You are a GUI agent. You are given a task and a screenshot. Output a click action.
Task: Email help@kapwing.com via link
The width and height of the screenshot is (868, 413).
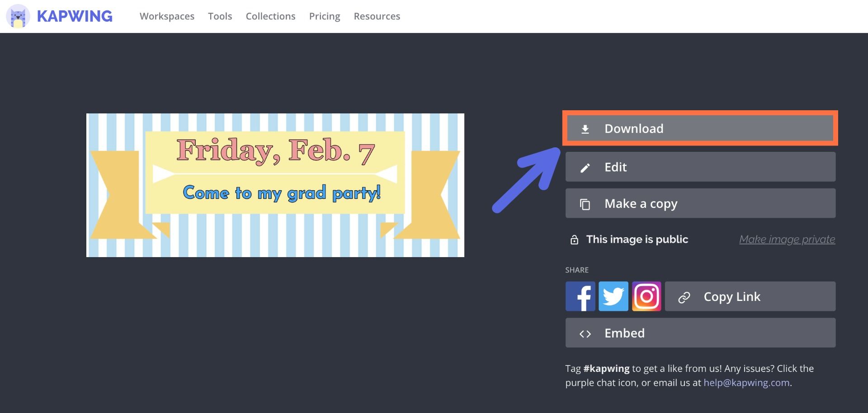point(746,383)
